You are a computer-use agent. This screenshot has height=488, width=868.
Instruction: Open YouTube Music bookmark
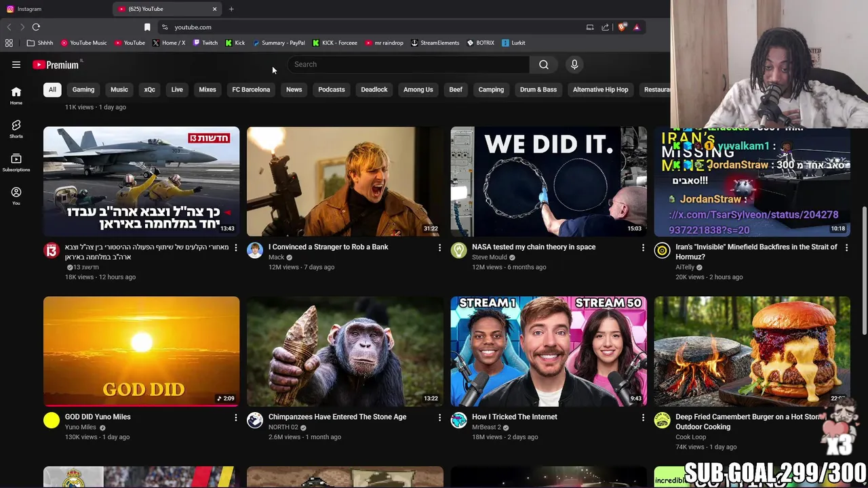84,43
